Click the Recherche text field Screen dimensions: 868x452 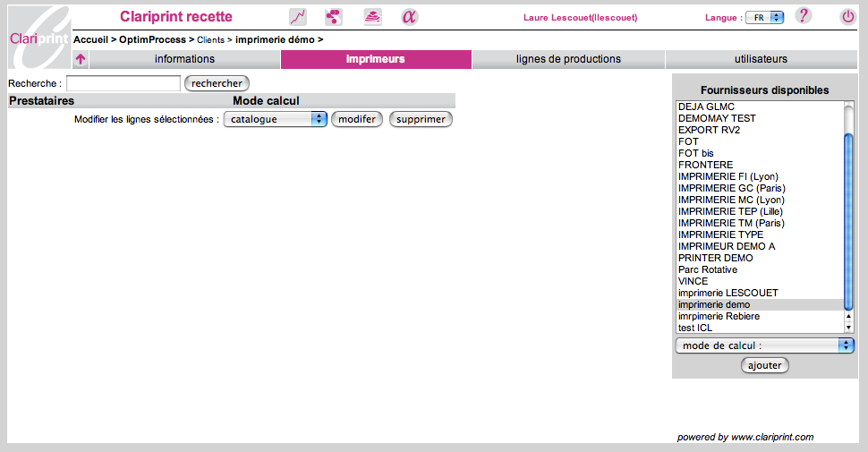(123, 83)
